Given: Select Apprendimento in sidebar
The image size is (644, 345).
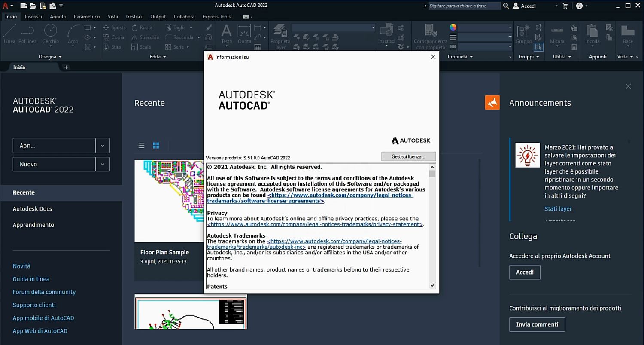Looking at the screenshot, I should (x=33, y=225).
